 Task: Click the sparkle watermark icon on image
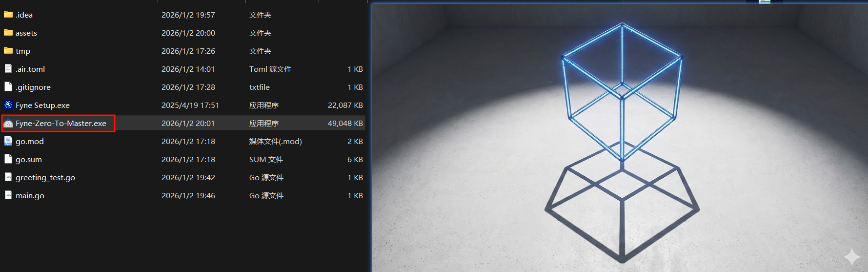(x=852, y=257)
